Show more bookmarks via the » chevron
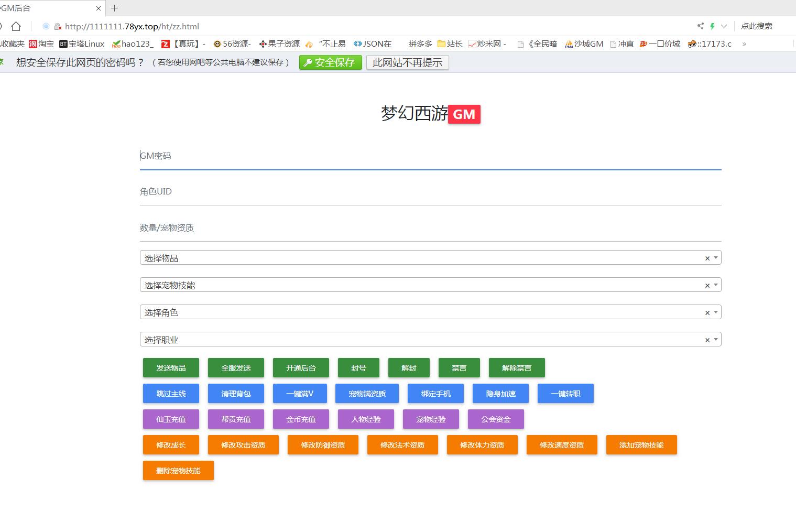Image resolution: width=796 pixels, height=532 pixels. point(744,44)
